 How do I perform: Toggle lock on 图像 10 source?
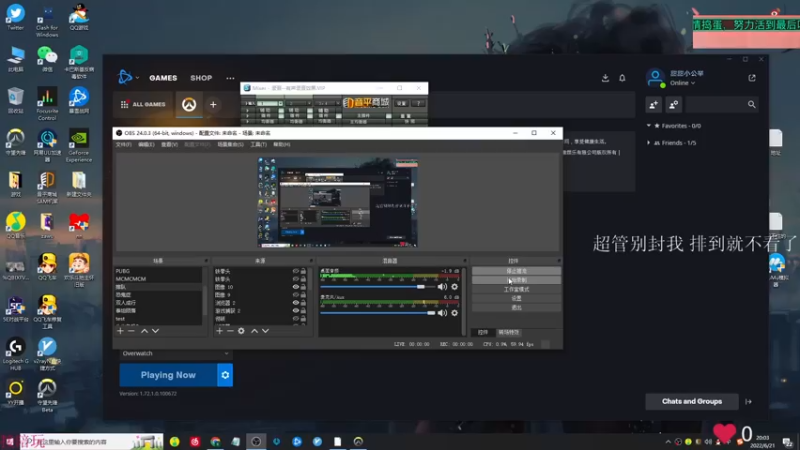[303, 287]
